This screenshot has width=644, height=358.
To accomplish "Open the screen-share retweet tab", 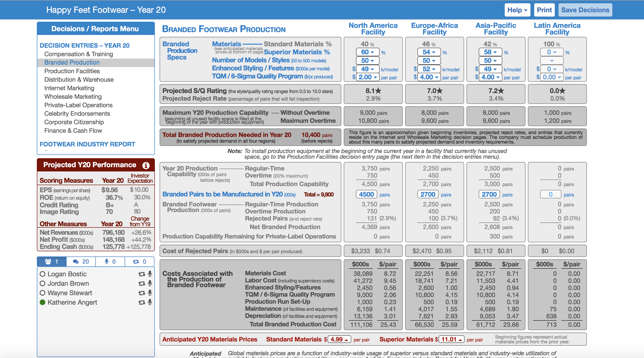I will point(139,261).
